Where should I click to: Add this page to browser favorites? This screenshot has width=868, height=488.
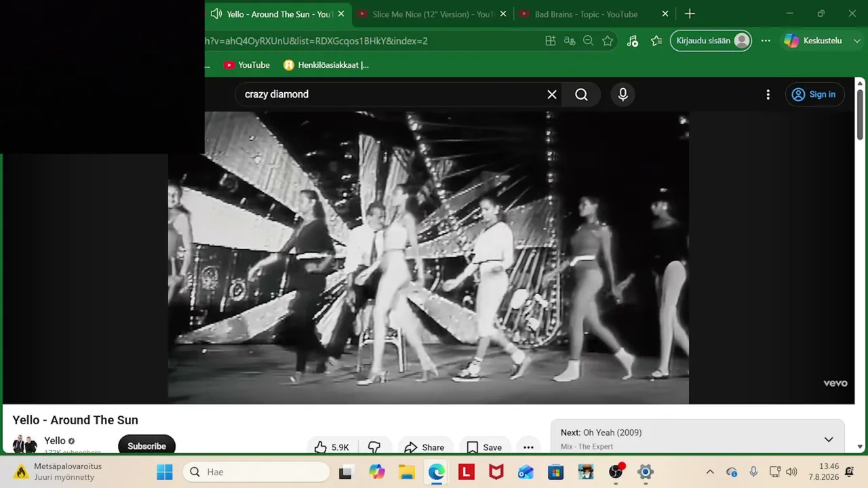tap(608, 41)
